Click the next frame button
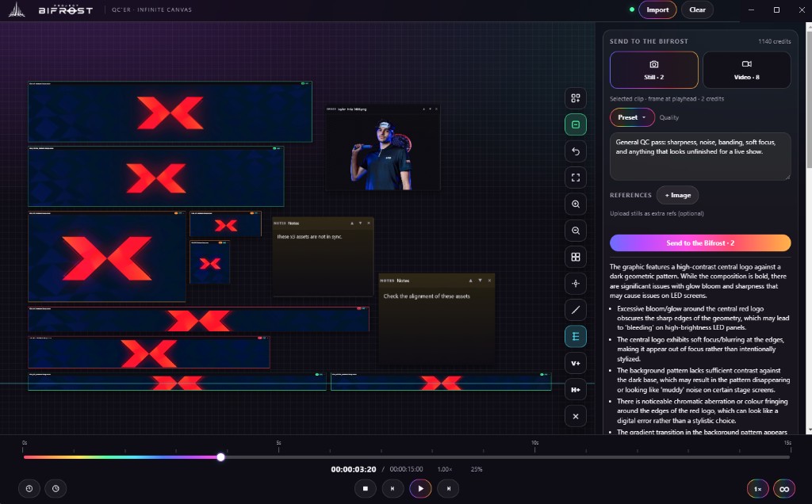The width and height of the screenshot is (812, 504). 449,488
